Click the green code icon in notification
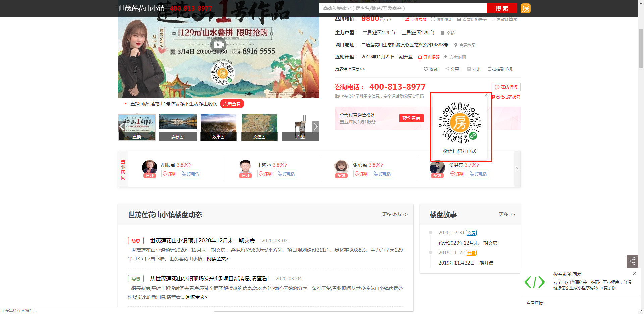The height and width of the screenshot is (314, 644). click(535, 282)
